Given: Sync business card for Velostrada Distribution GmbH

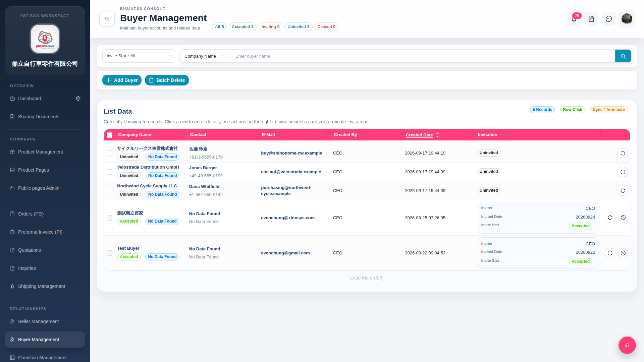Looking at the screenshot, I should [623, 172].
